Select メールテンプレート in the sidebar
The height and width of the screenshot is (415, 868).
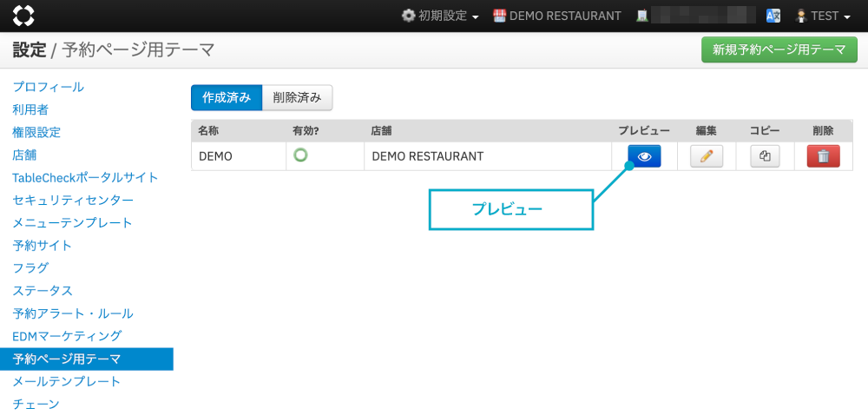click(x=66, y=381)
